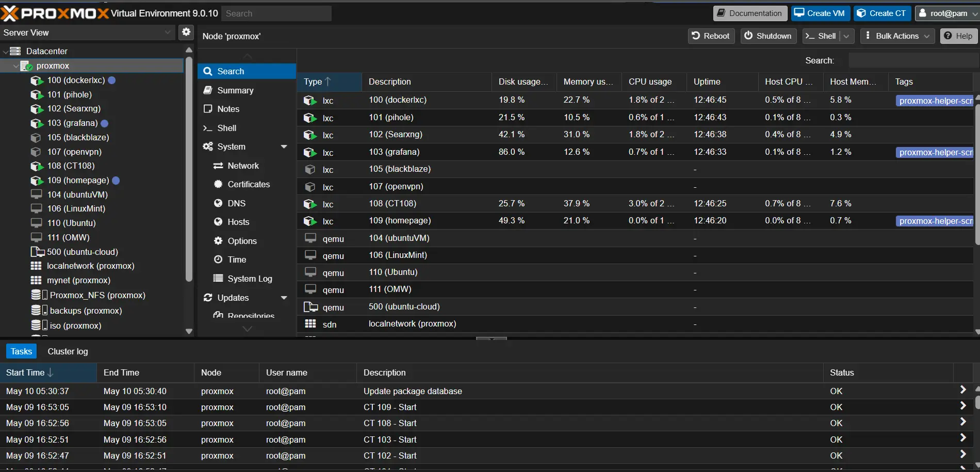Viewport: 980px width, 472px height.
Task: Collapse the System submenu
Action: (x=284, y=147)
